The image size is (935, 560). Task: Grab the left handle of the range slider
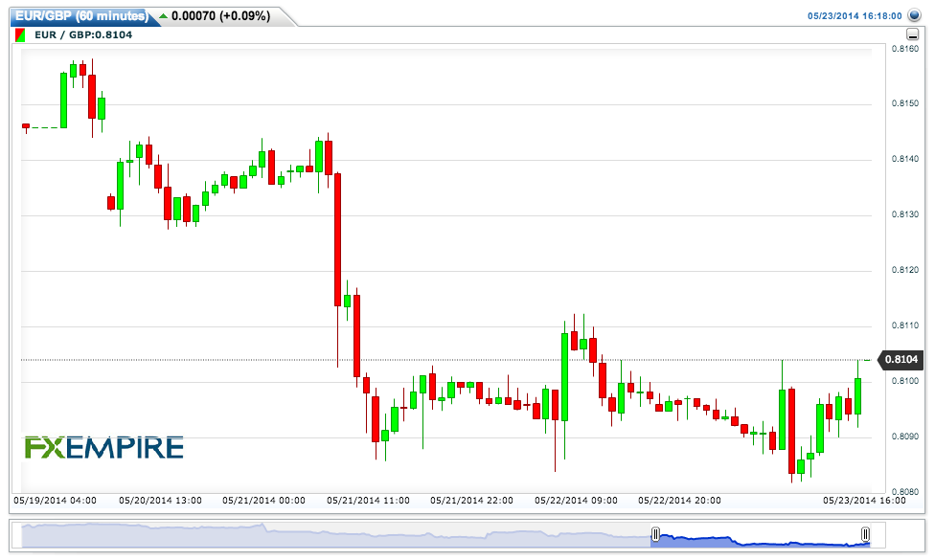[x=655, y=534]
